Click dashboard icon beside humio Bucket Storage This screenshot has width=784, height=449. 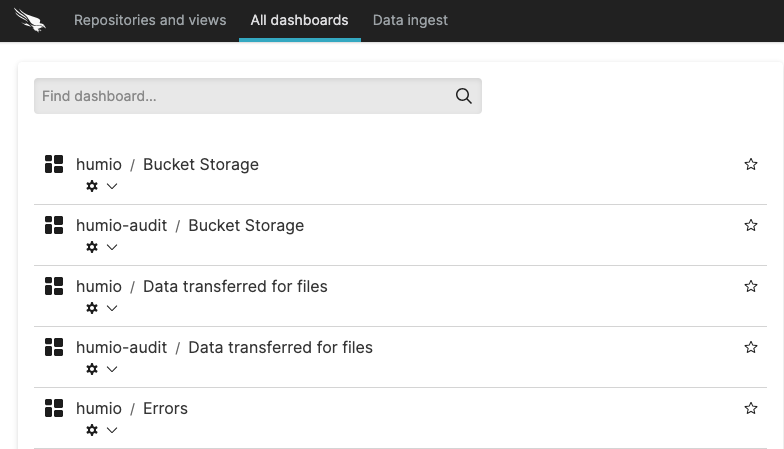tap(54, 164)
